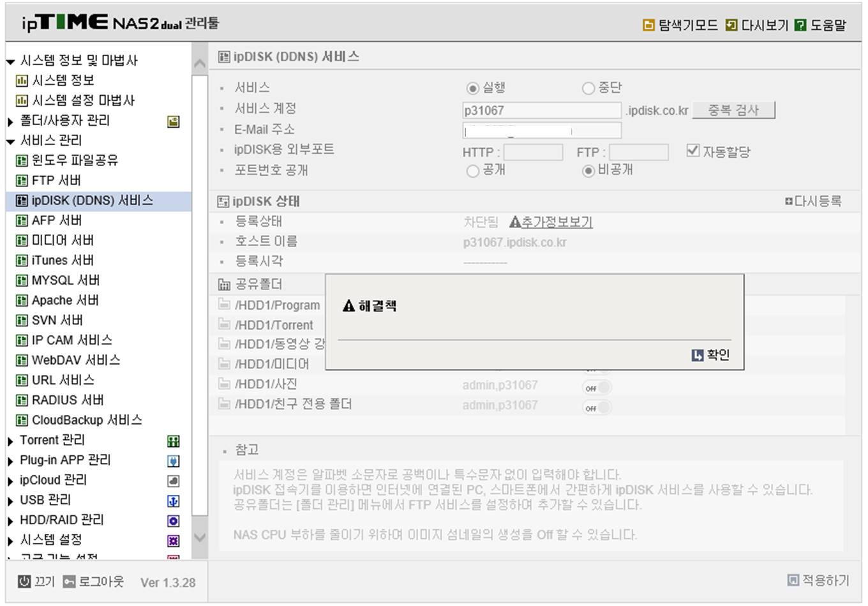Click the 시스템 설정 purple icon

[x=173, y=541]
